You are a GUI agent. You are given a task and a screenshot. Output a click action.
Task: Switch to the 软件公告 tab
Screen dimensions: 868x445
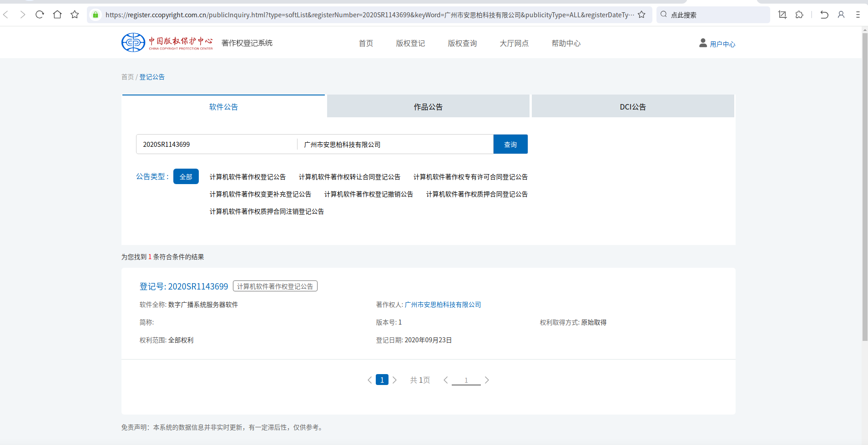click(223, 106)
